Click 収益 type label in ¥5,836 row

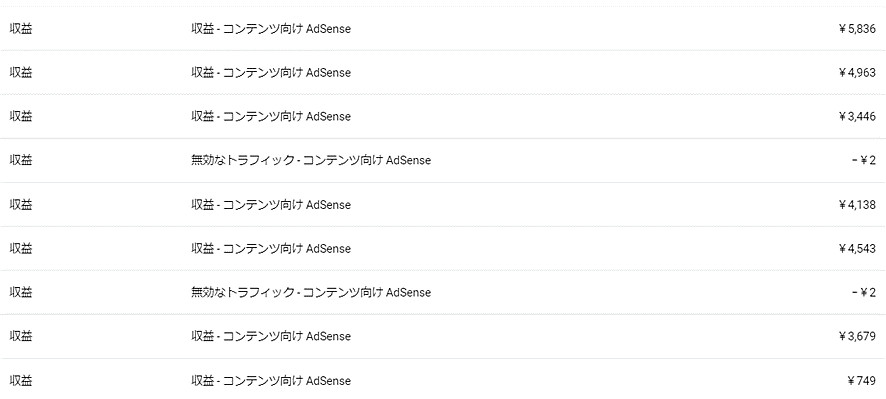coord(21,29)
